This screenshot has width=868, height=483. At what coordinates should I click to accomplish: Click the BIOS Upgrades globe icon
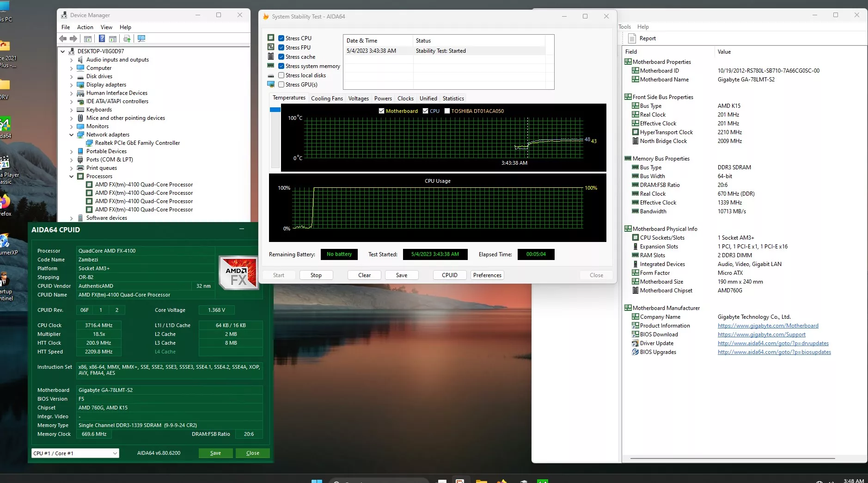point(636,352)
